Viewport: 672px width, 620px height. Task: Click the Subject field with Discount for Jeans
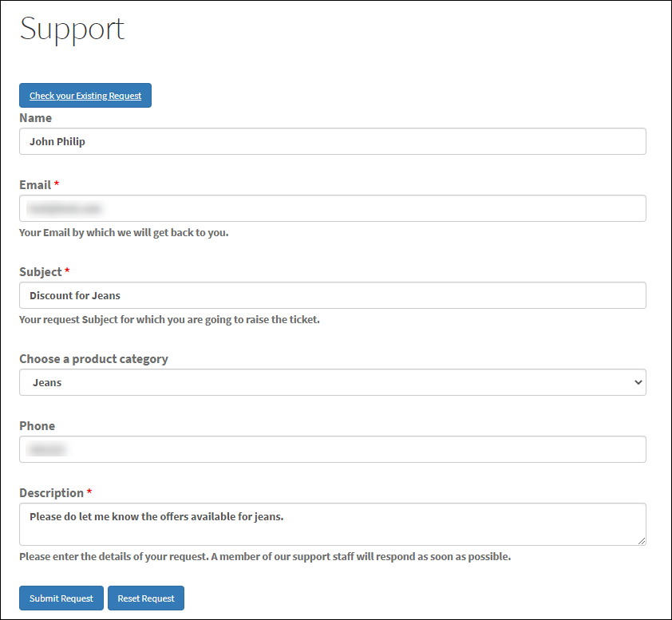(333, 295)
